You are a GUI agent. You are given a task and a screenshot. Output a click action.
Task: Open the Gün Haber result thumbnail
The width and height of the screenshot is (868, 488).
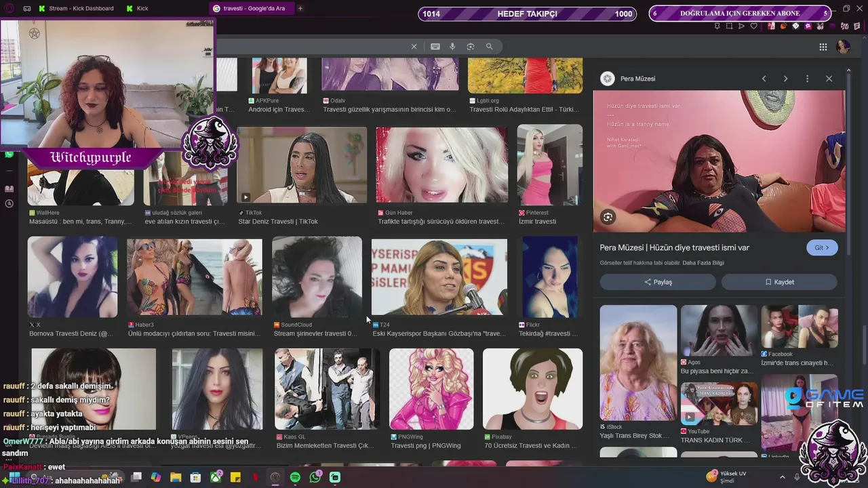(441, 165)
